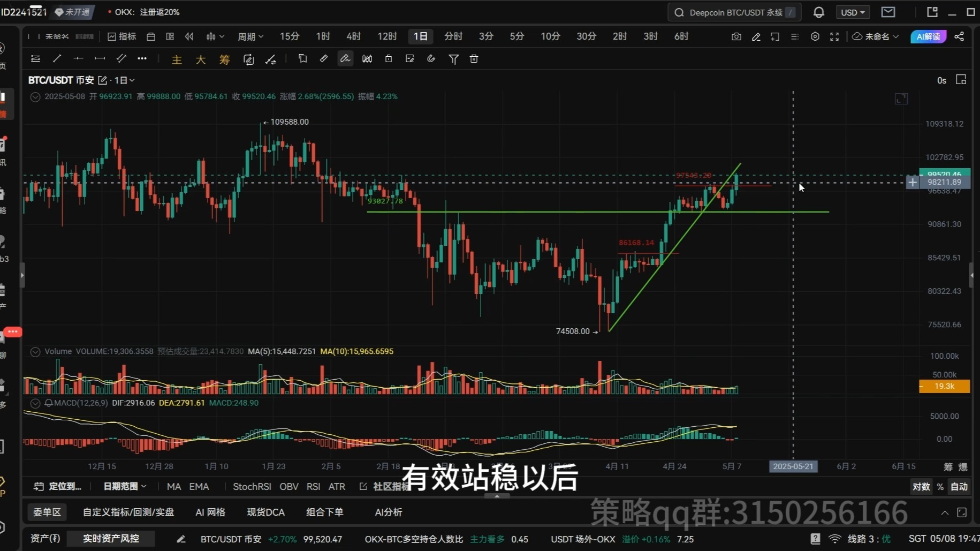Image resolution: width=980 pixels, height=551 pixels.
Task: Expand the 日期范围 dropdown
Action: click(124, 486)
